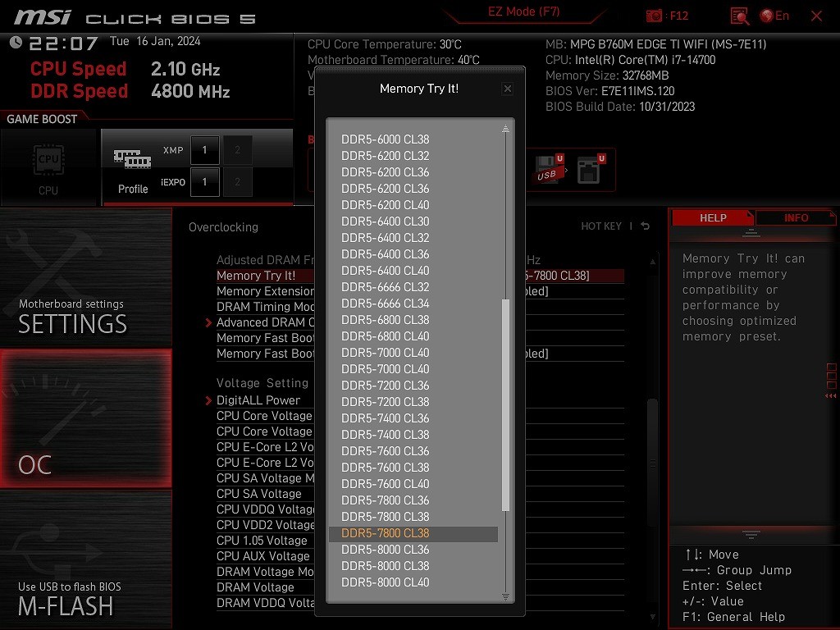Viewport: 840px width, 630px height.
Task: Exit BIOS with the top-right X icon
Action: click(x=816, y=16)
